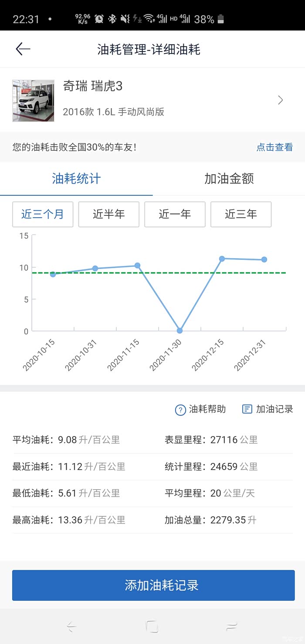Tap Android recent apps navigation button
The width and height of the screenshot is (305, 644).
pos(232,627)
